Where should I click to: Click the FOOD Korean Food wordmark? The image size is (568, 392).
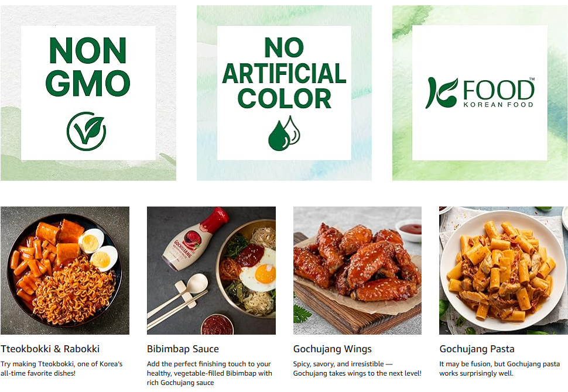point(498,94)
